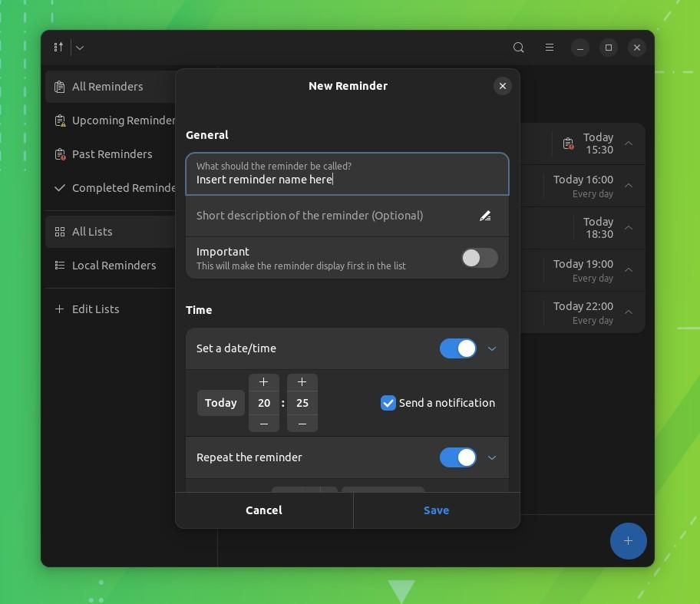
Task: Expand the Set a date/time options chevron
Action: [x=492, y=348]
